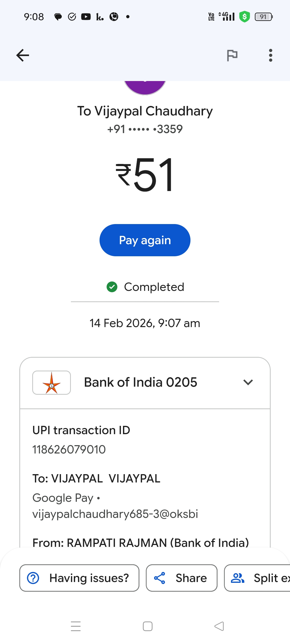Tap the question mark help icon
Image resolution: width=290 pixels, height=644 pixels.
pos(33,578)
